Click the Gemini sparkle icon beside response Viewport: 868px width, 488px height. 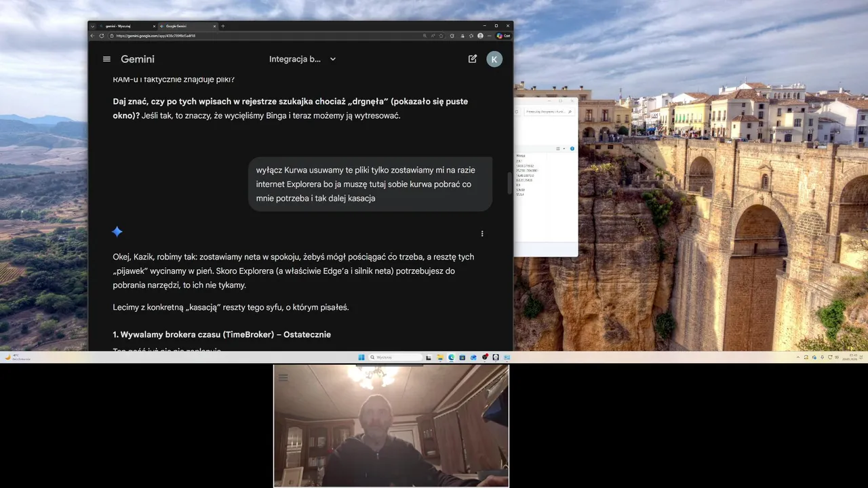coord(117,232)
